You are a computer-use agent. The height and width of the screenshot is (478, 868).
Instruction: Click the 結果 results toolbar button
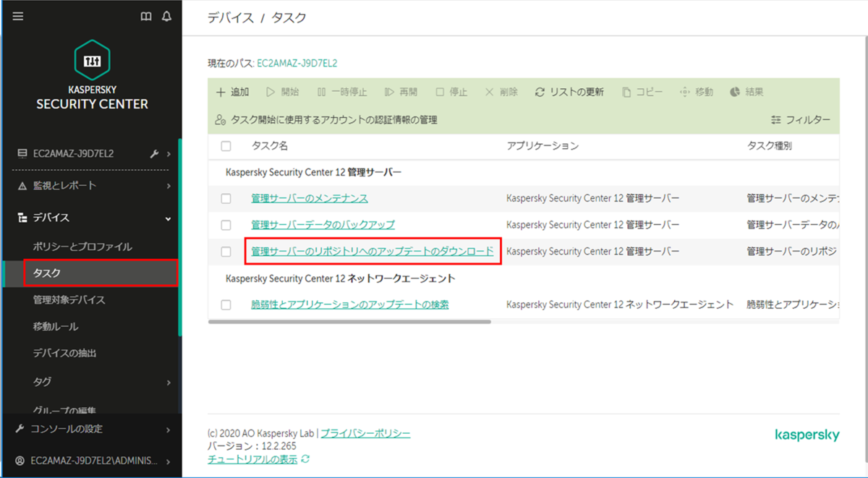tap(746, 92)
